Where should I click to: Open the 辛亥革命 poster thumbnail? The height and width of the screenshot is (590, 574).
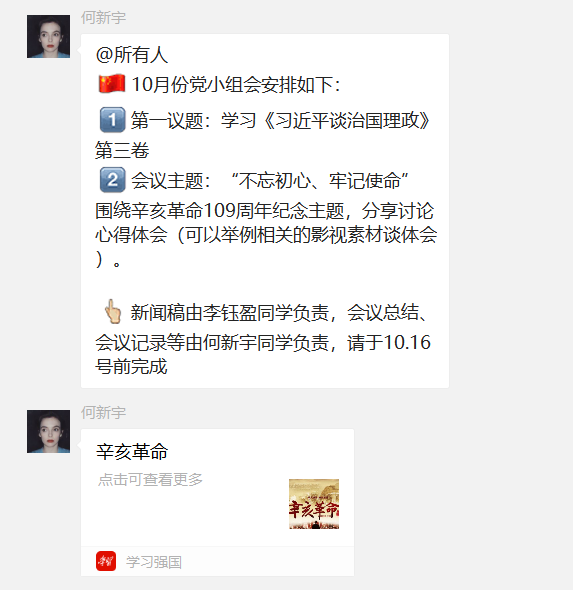point(314,504)
